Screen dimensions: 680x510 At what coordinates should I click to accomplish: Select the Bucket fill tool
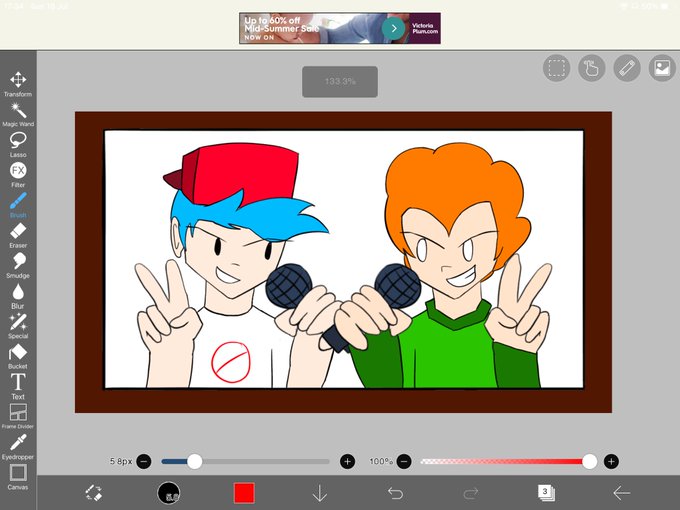coord(18,356)
